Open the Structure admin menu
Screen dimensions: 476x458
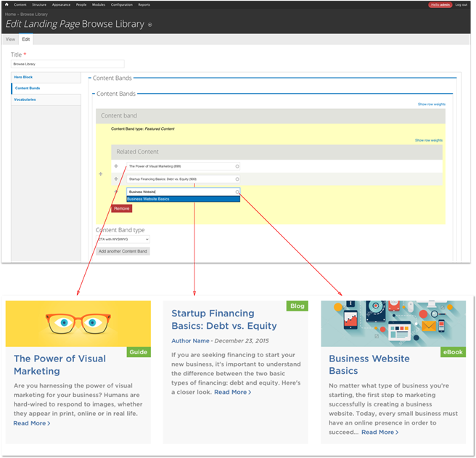click(39, 4)
